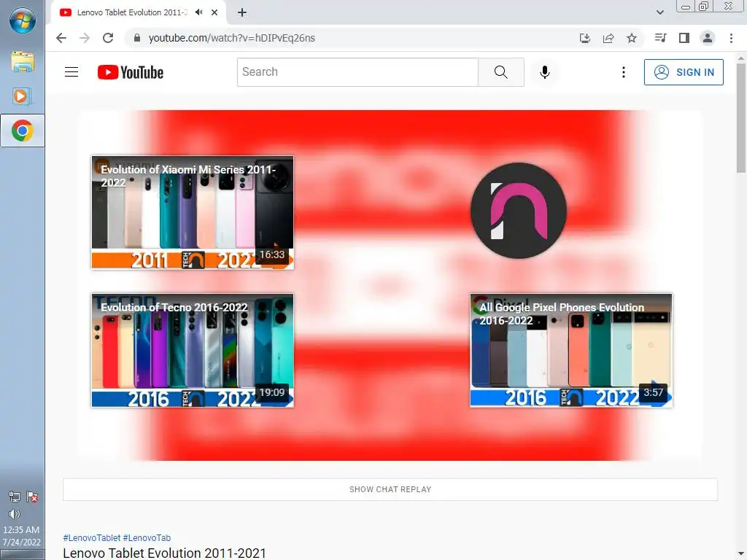Viewport: 747px width, 560px height.
Task: Open Windows Explorer from taskbar
Action: (x=23, y=62)
